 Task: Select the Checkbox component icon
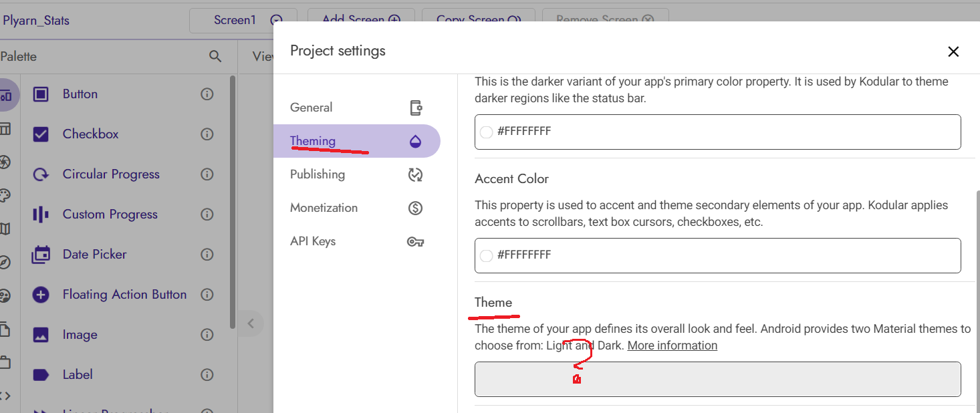[x=41, y=134]
